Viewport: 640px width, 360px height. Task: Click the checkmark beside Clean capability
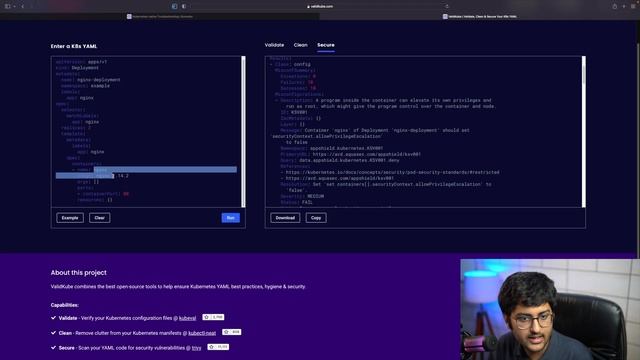pyautogui.click(x=53, y=333)
